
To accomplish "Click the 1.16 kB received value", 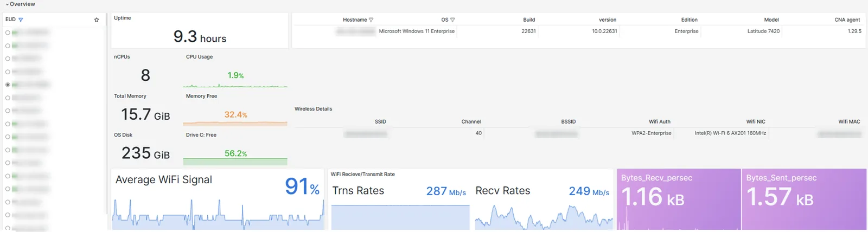I will pos(653,197).
